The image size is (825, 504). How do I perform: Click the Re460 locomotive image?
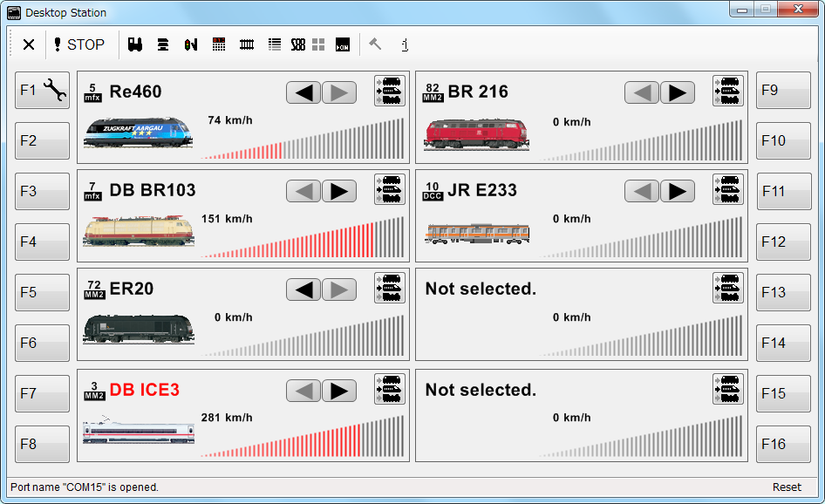click(x=138, y=132)
